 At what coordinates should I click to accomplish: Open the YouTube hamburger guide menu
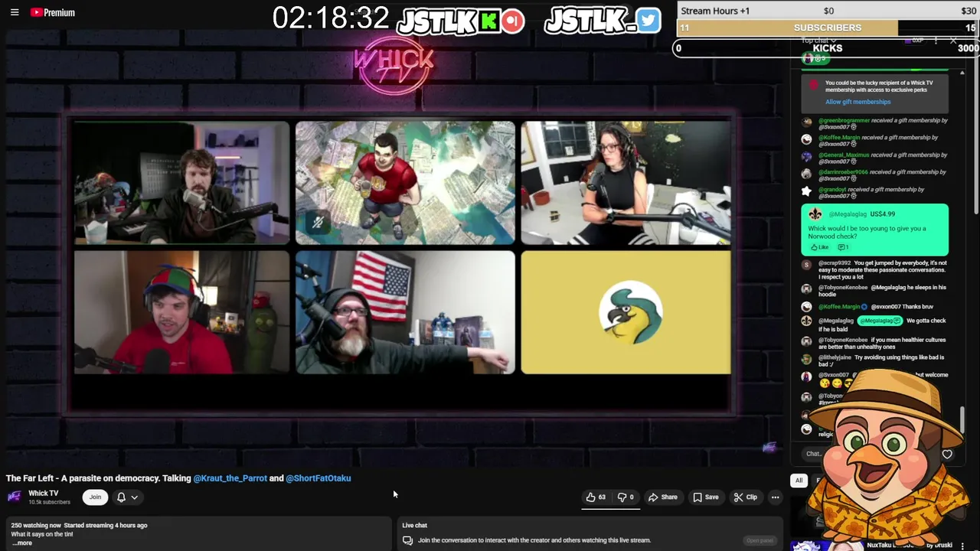point(15,12)
